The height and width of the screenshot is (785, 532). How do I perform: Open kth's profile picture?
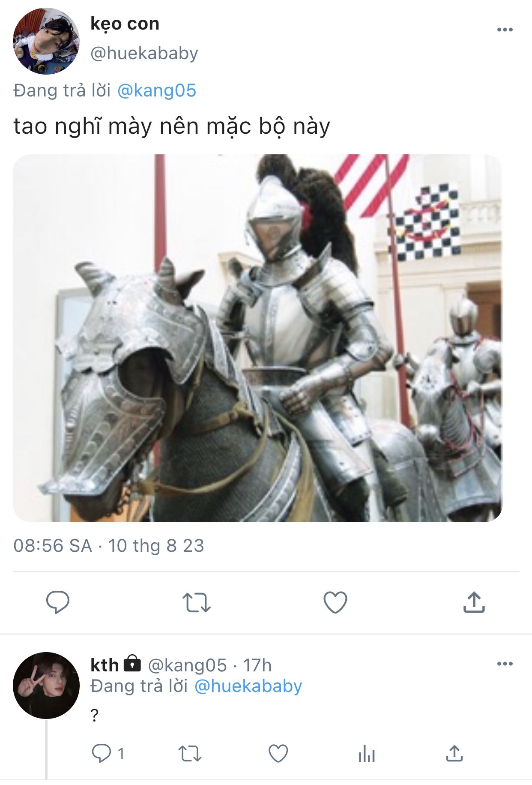46,686
